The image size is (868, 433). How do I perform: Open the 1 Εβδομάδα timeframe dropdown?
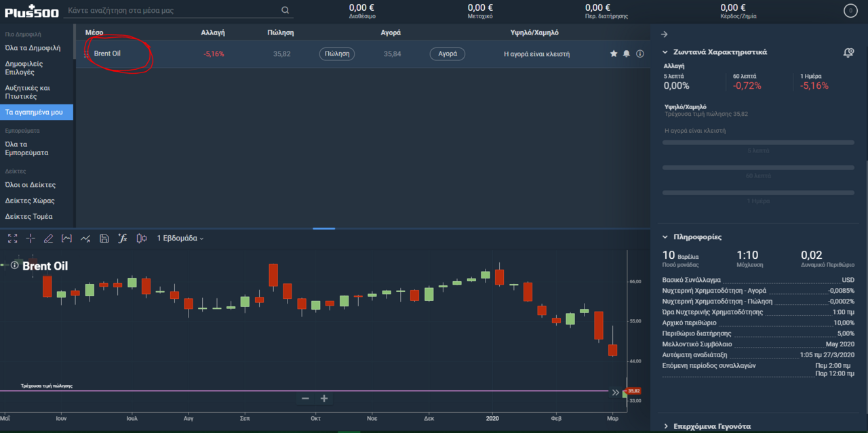tap(180, 239)
